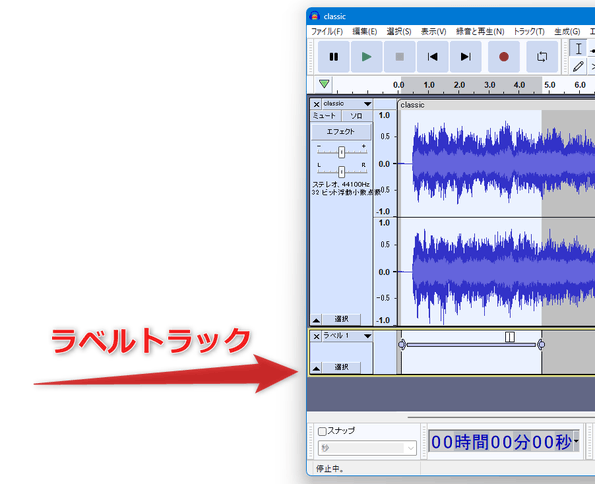The height and width of the screenshot is (484, 595).
Task: Open the 編集(E) menu
Action: (365, 32)
